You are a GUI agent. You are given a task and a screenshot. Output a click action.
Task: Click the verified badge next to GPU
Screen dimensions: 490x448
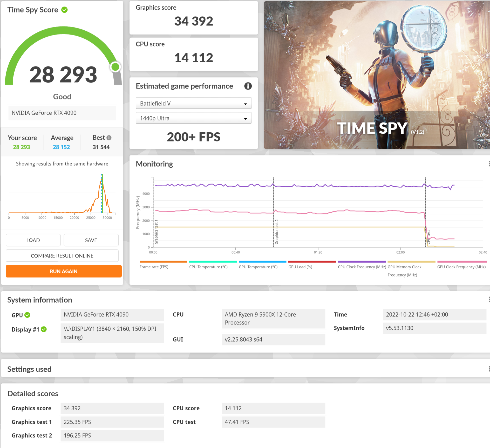pyautogui.click(x=28, y=315)
